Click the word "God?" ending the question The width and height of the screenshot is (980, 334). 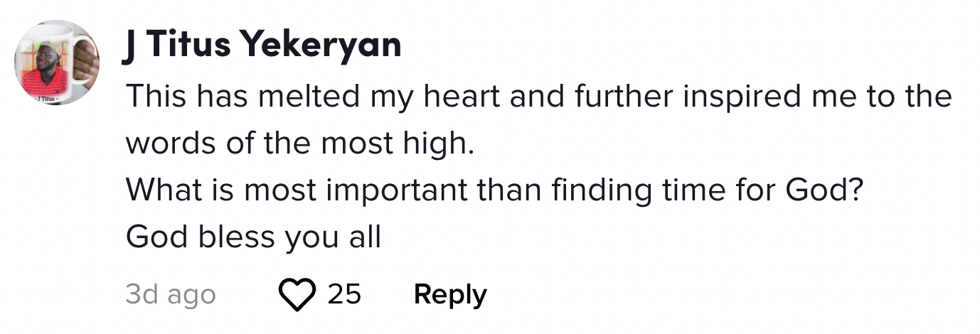824,190
